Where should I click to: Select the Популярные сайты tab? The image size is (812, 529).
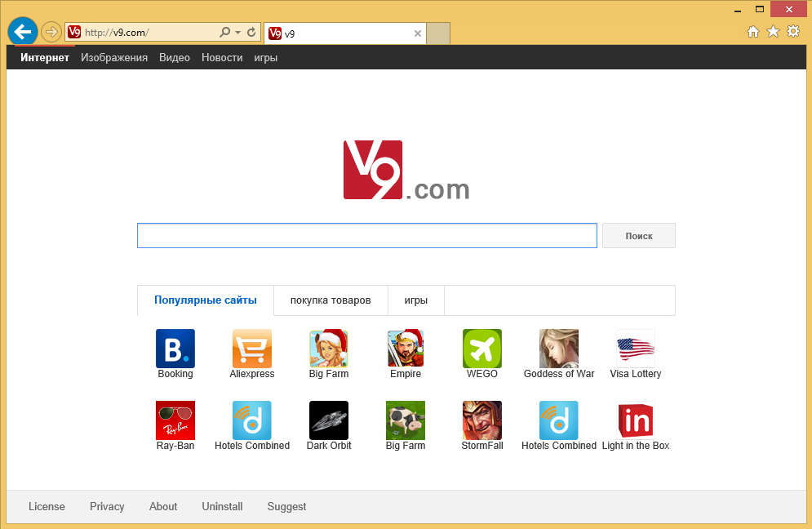pyautogui.click(x=206, y=300)
